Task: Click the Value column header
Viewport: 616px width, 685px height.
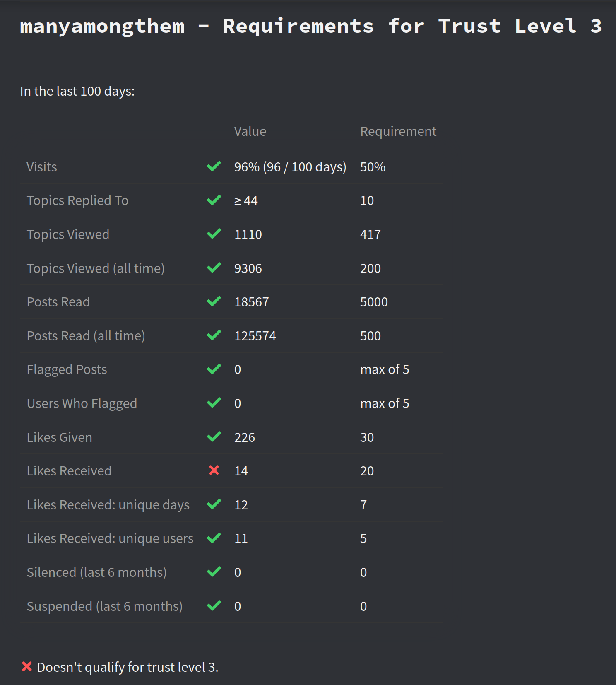Action: click(x=250, y=131)
